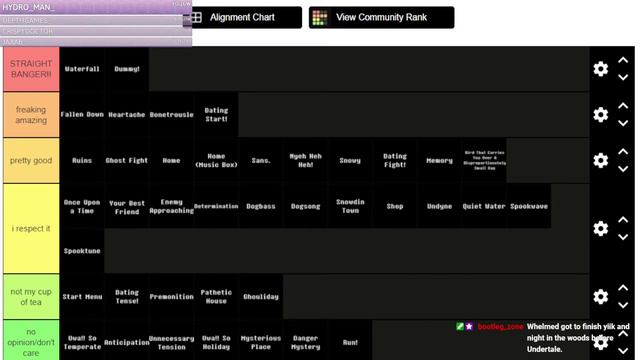Select the Shop tile

(x=395, y=206)
